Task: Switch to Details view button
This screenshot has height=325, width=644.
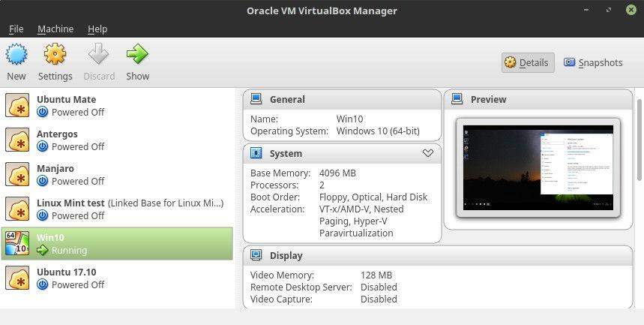Action: [x=528, y=62]
